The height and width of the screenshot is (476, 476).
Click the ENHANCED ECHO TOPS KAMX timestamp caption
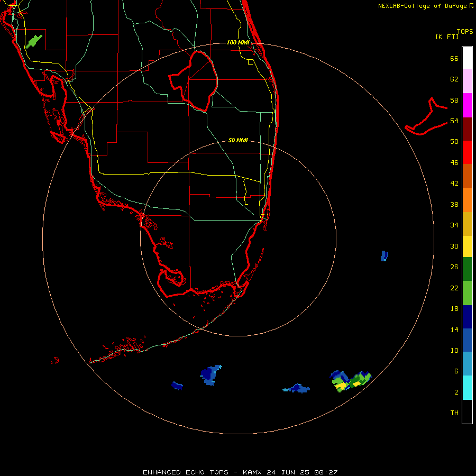240,472
